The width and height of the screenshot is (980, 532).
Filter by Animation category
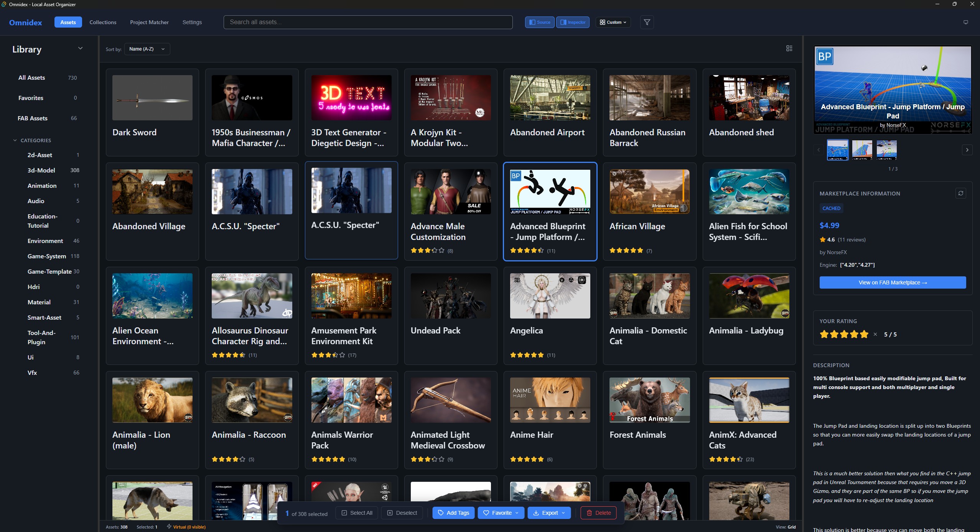point(53,186)
